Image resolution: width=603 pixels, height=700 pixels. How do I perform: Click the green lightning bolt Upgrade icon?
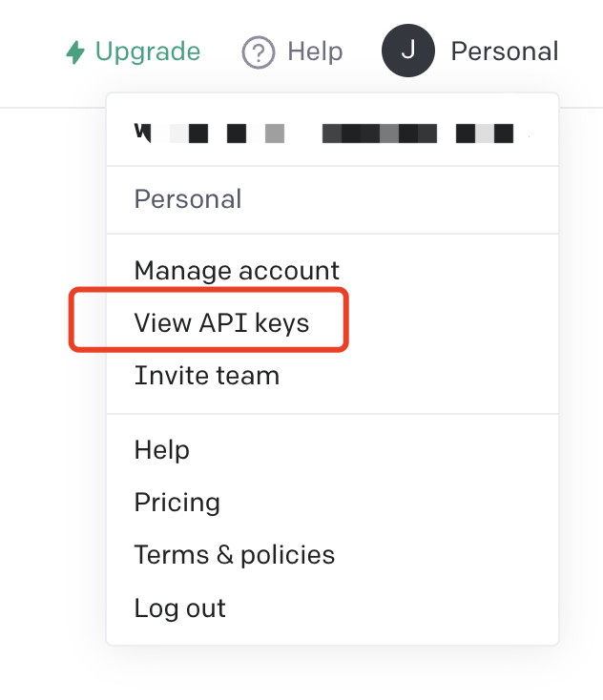74,51
